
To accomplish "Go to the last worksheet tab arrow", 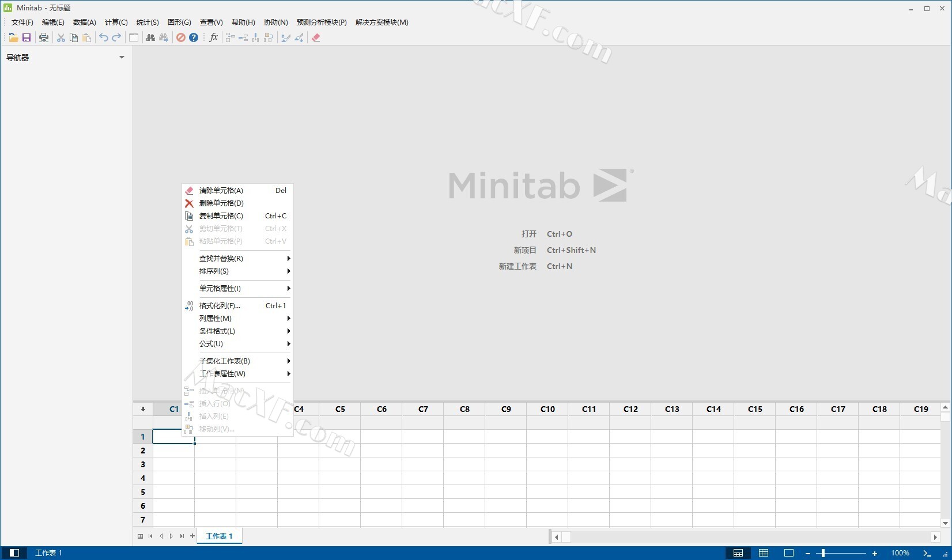I will [x=182, y=536].
